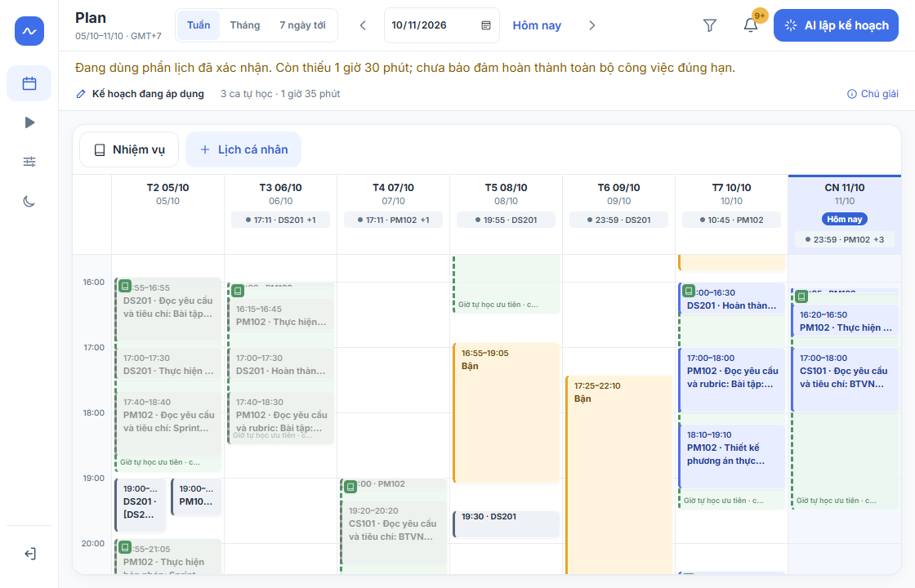The width and height of the screenshot is (915, 588).
Task: Open Sunday 17:00–18:00 CS101 event
Action: 845,380
